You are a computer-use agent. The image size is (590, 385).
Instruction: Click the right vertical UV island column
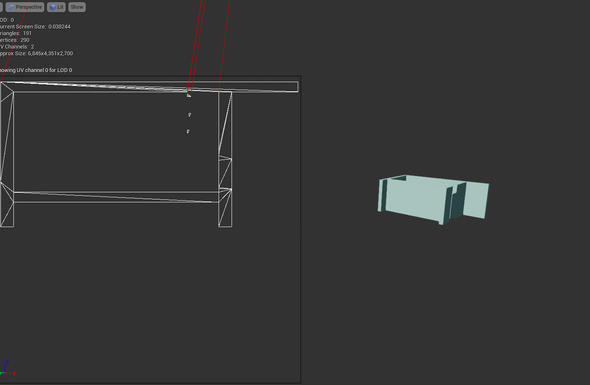pos(225,159)
